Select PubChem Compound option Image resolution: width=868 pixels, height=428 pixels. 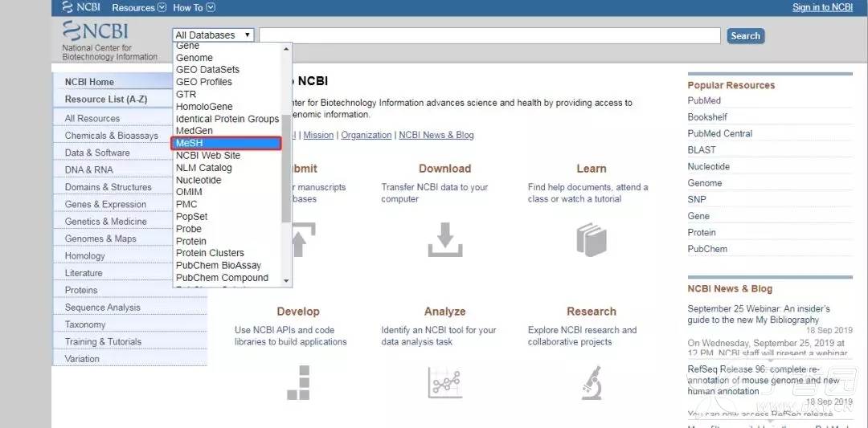pos(222,278)
